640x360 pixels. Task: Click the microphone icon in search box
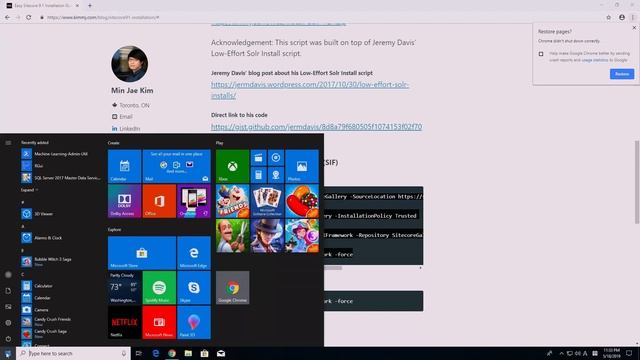(124, 353)
